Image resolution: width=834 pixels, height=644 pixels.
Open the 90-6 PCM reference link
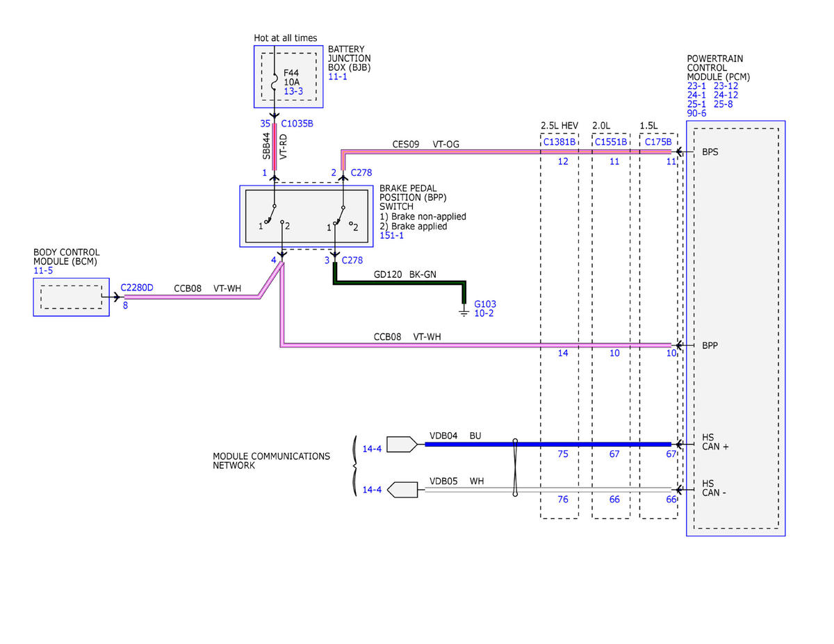pyautogui.click(x=696, y=113)
